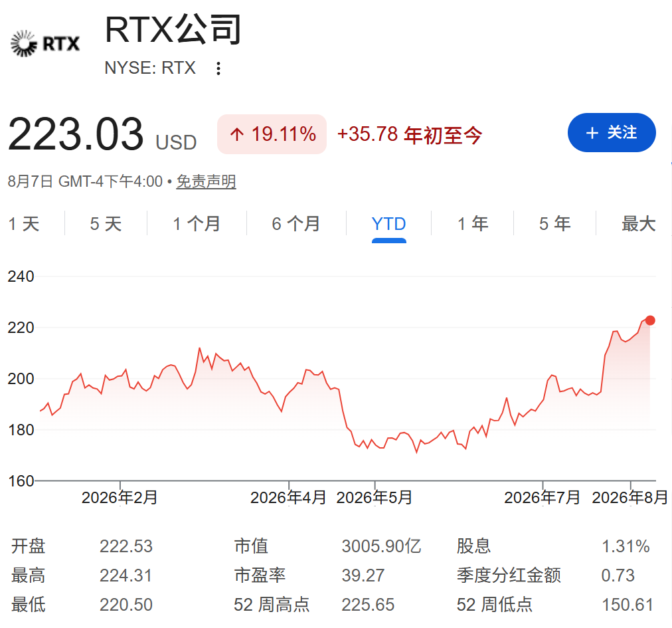Switch to the 1 天 range tab

click(x=23, y=224)
